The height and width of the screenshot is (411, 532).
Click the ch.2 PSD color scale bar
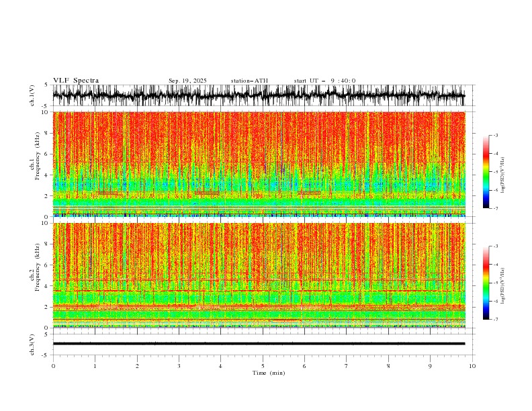(x=486, y=283)
